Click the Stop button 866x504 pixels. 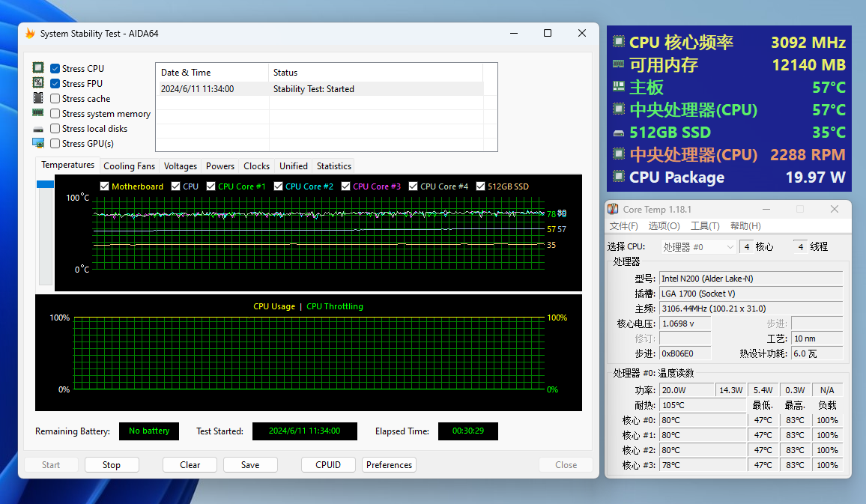(112, 465)
